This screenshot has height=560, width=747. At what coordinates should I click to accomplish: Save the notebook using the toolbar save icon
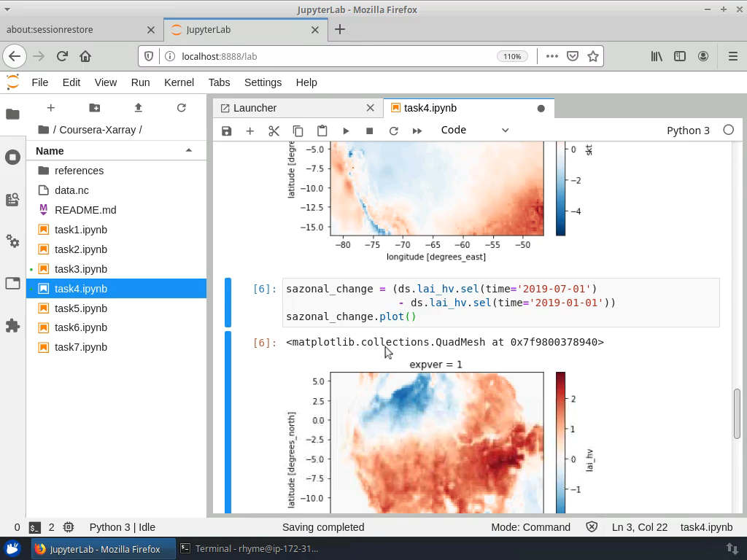pyautogui.click(x=226, y=131)
